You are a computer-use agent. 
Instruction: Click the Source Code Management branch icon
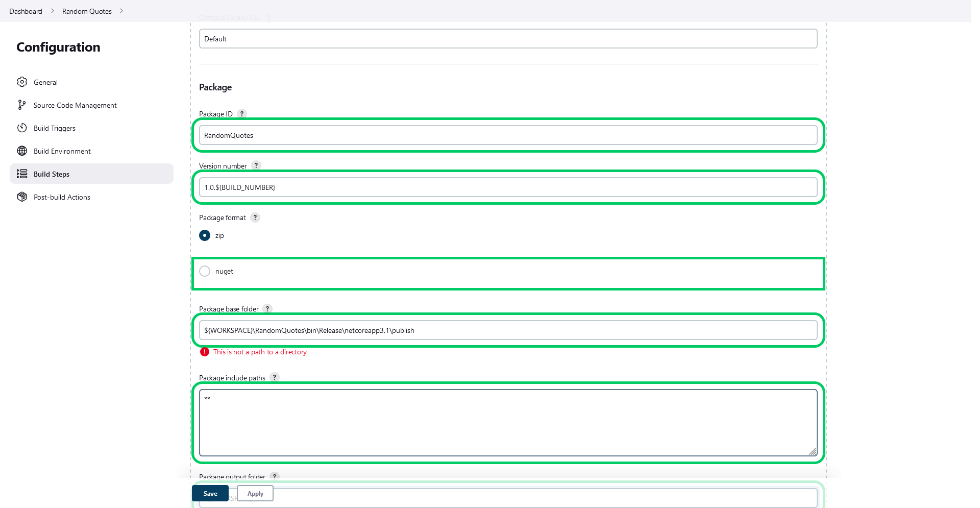22,105
